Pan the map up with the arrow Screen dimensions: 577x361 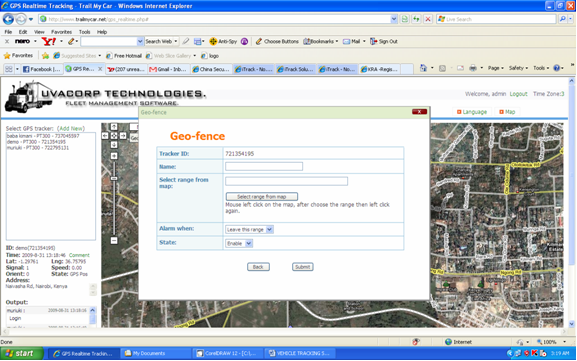point(114,127)
